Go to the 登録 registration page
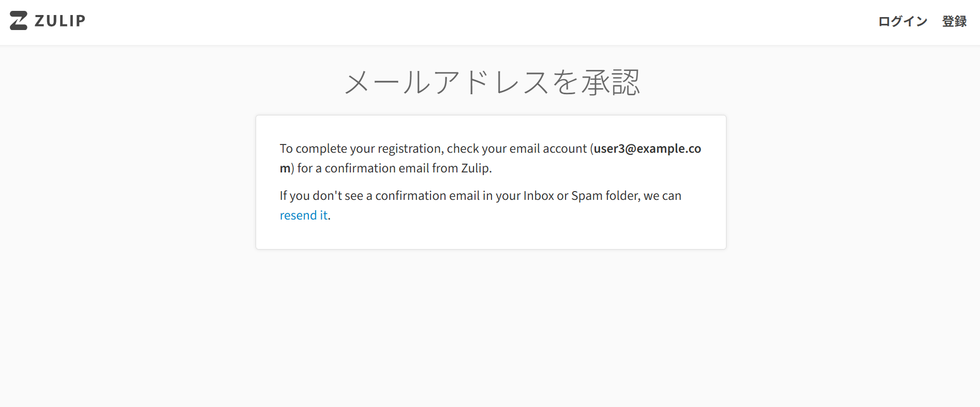 pyautogui.click(x=954, y=21)
